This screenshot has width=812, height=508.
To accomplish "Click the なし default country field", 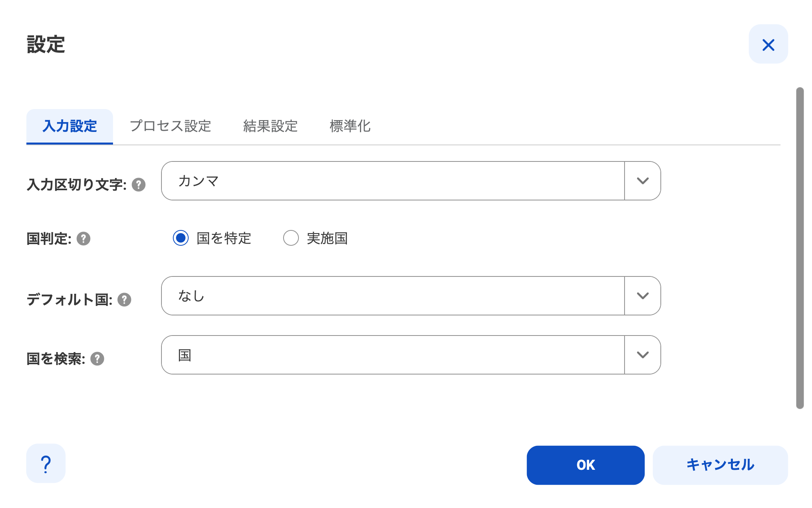I will tap(393, 296).
